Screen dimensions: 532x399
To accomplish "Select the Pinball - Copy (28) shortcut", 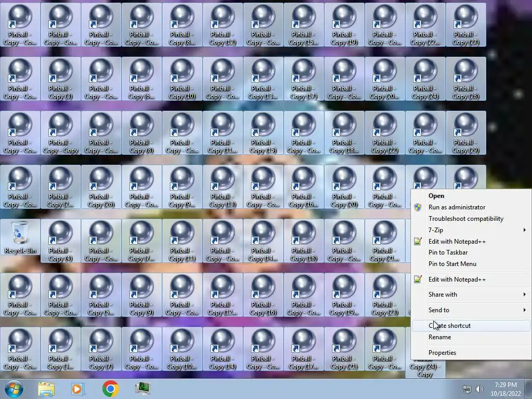I will point(466,79).
